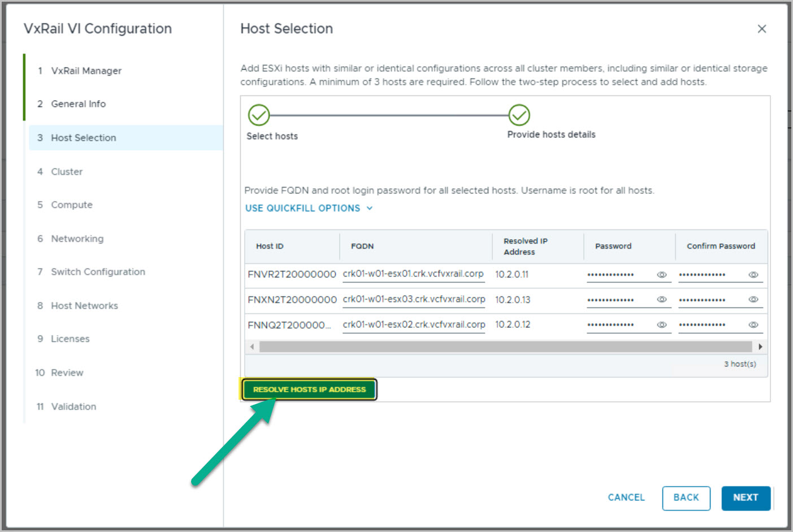Image resolution: width=793 pixels, height=532 pixels.
Task: Click the Select hosts step checkmark icon
Action: click(x=259, y=115)
